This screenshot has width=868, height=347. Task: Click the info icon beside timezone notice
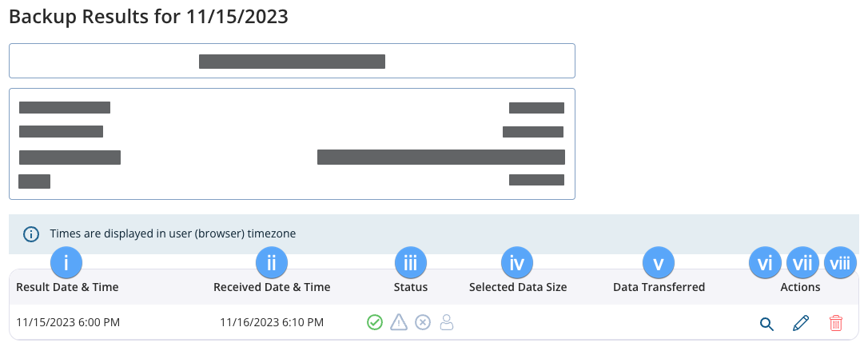click(x=31, y=234)
